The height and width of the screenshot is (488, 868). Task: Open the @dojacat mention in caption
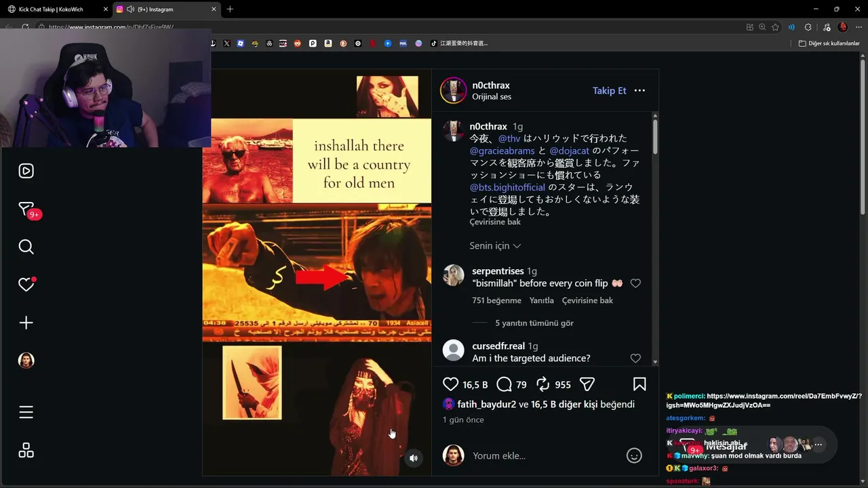570,150
